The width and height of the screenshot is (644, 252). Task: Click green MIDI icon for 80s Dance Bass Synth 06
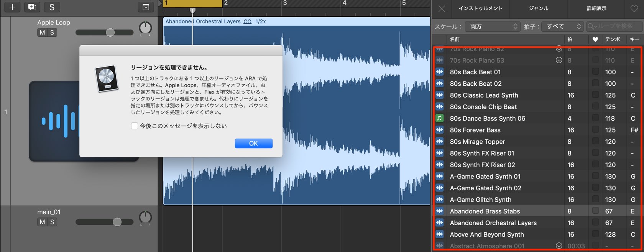pos(439,118)
